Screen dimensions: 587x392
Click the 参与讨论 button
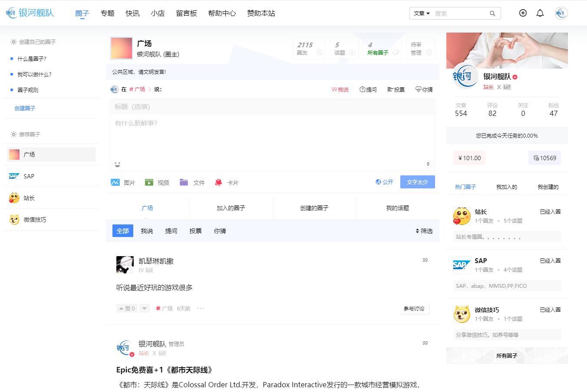(x=414, y=308)
